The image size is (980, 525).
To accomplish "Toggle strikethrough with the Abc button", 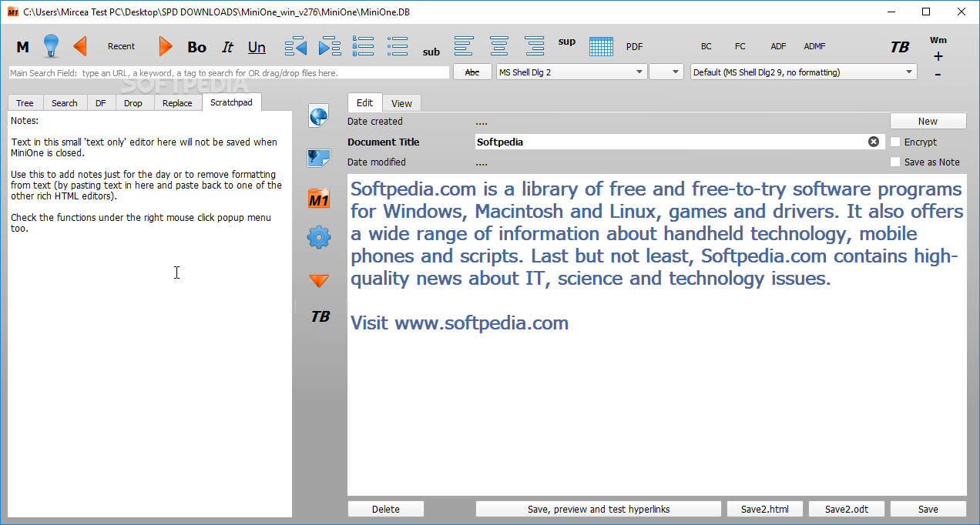I will 472,72.
